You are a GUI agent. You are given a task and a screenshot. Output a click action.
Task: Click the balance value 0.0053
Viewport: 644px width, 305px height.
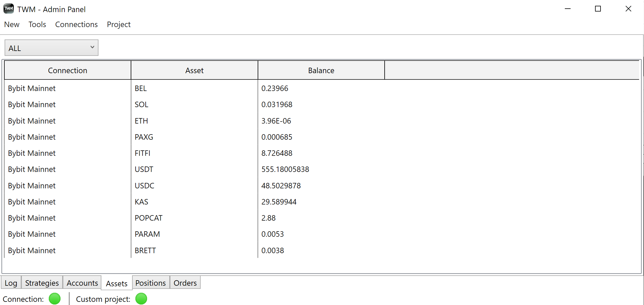click(272, 234)
